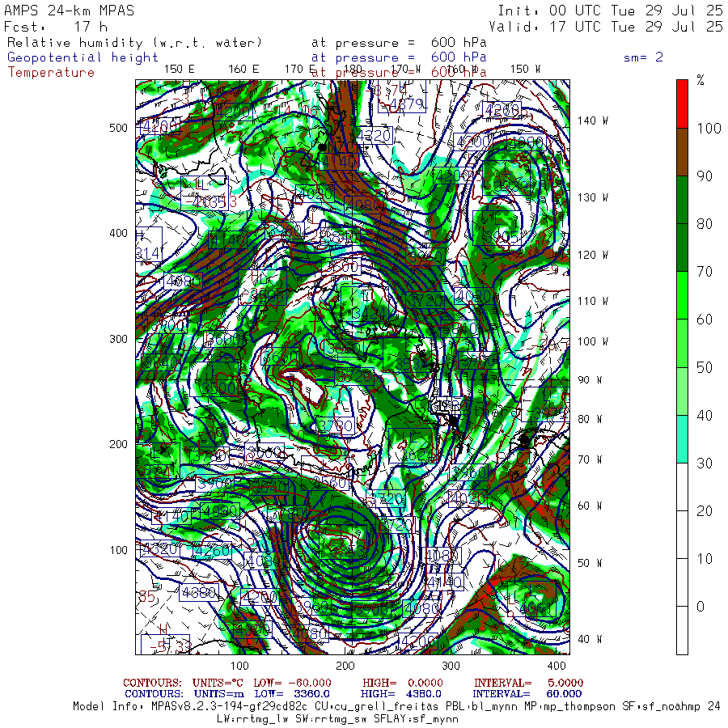Viewport: 728px width, 728px height.
Task: Click the 'MP:mp_thompson' scheme text
Action: (570, 707)
